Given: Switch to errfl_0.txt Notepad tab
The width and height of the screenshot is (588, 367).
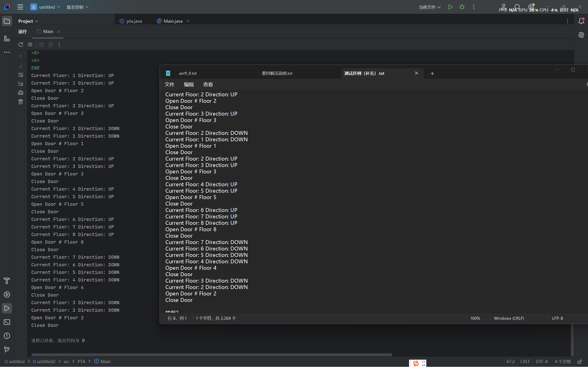Looking at the screenshot, I should click(188, 73).
